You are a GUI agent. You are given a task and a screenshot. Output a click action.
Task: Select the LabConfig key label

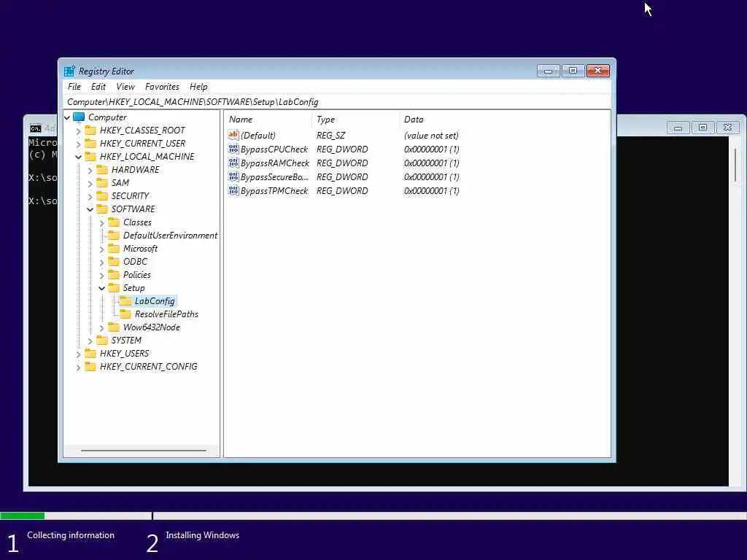[155, 301]
